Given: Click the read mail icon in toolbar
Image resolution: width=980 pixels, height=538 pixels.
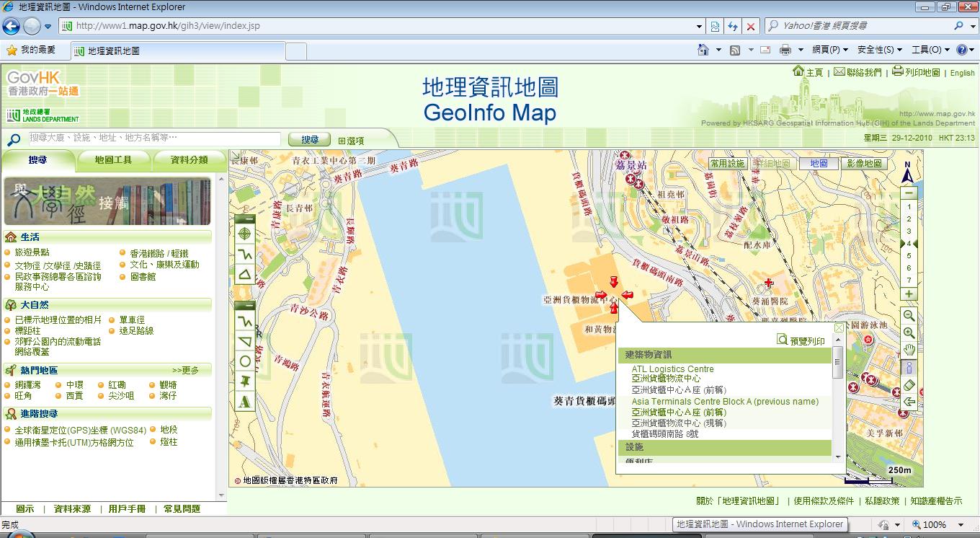Looking at the screenshot, I should click(765, 50).
